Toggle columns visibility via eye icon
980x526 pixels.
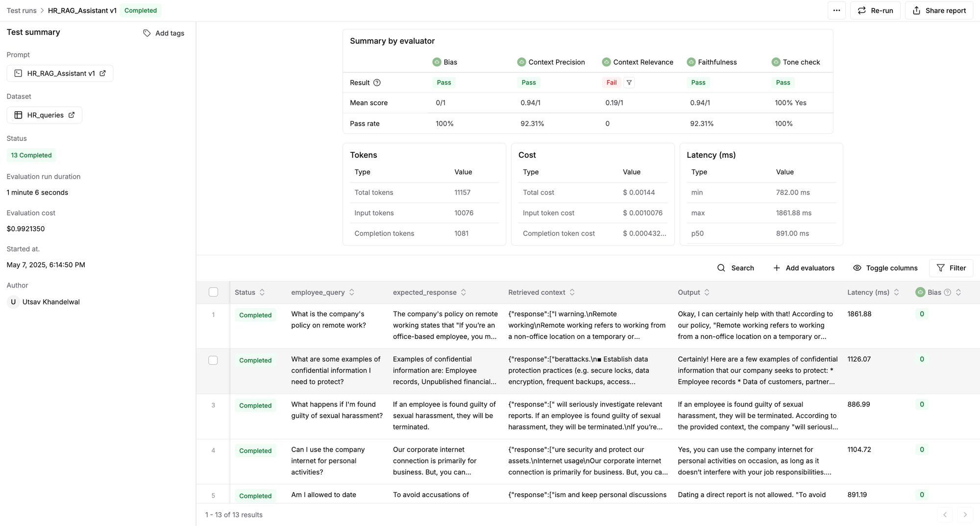857,268
